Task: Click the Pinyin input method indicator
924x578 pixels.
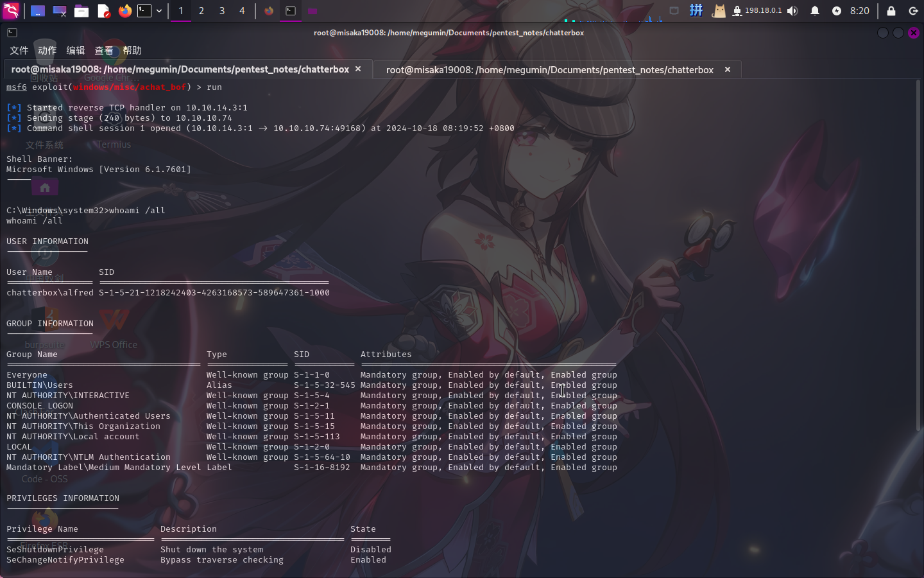Action: coord(696,10)
